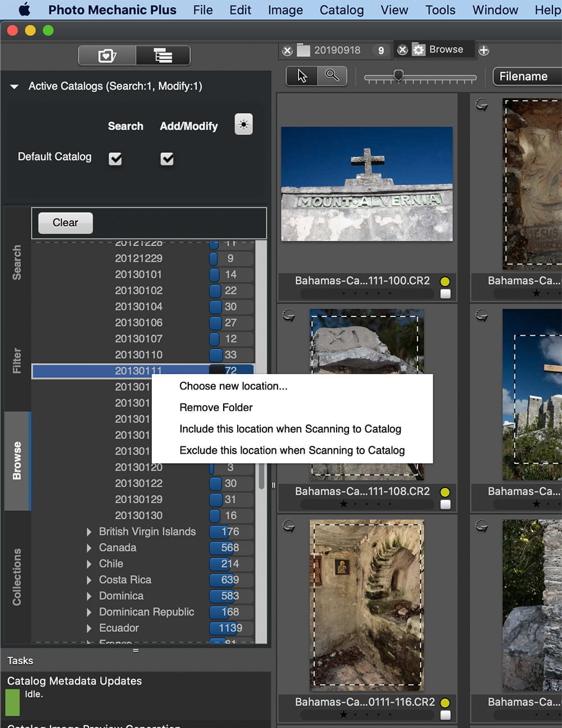
Task: Open the Filename sort dropdown
Action: pos(527,76)
